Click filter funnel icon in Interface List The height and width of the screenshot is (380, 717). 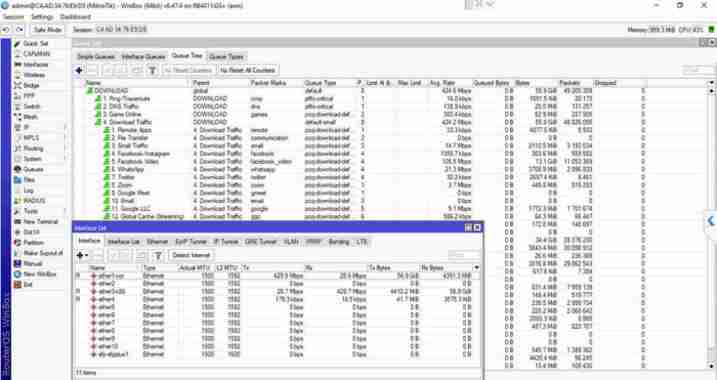click(158, 255)
